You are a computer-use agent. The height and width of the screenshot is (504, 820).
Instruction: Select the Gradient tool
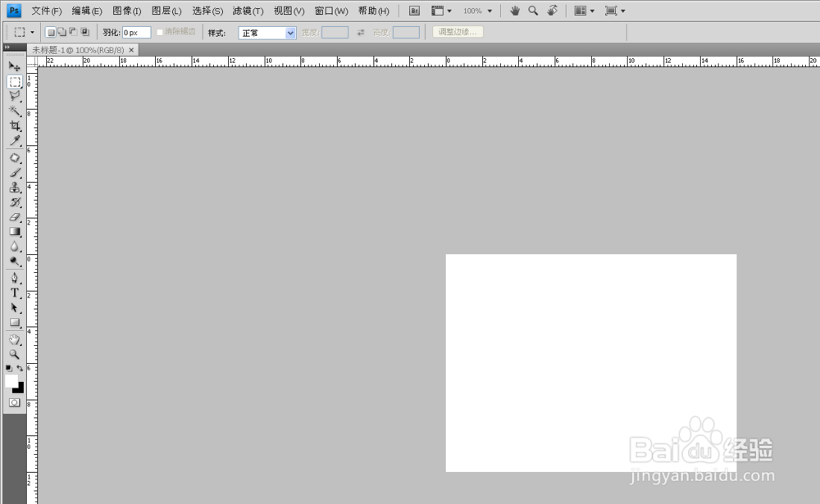(x=15, y=232)
